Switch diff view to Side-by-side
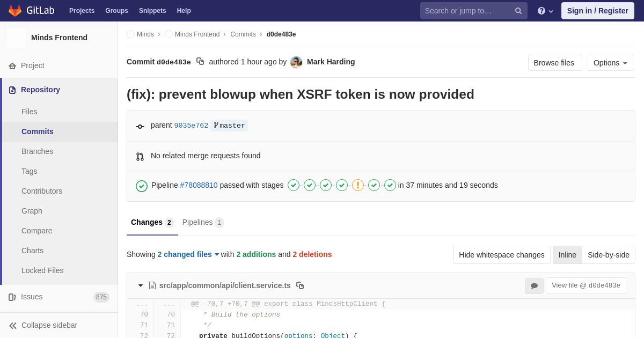Viewport: 644px width, 338px height. click(609, 255)
